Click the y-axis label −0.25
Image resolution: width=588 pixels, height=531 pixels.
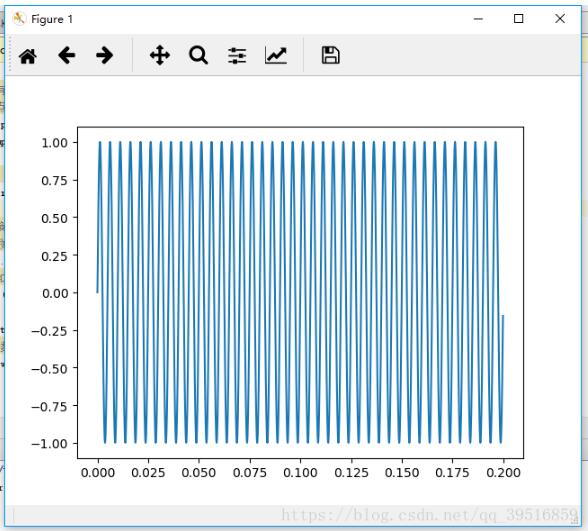click(49, 331)
